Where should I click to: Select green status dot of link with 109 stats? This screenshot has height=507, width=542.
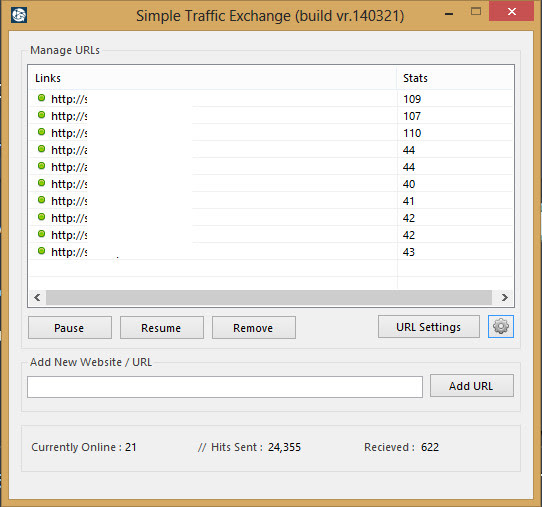point(41,98)
